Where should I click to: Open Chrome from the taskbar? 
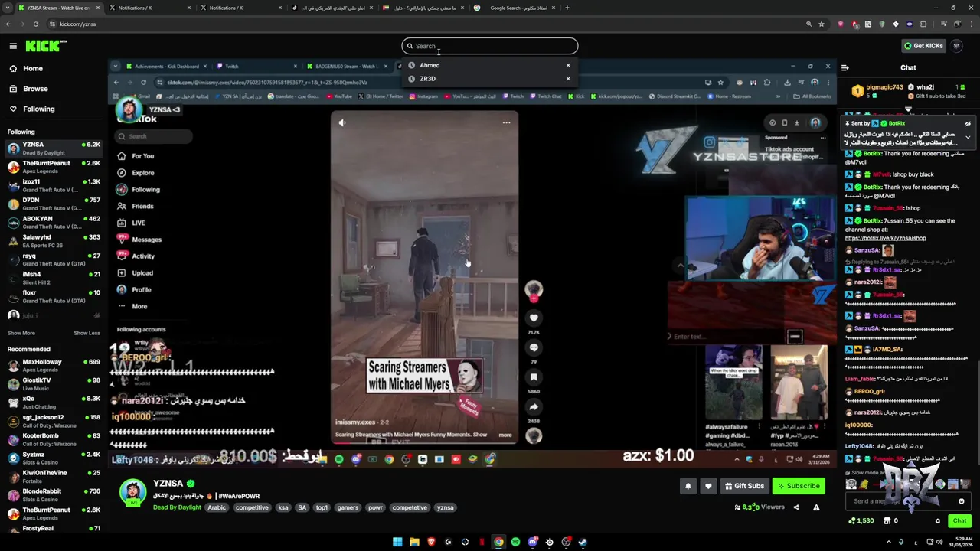(x=498, y=542)
